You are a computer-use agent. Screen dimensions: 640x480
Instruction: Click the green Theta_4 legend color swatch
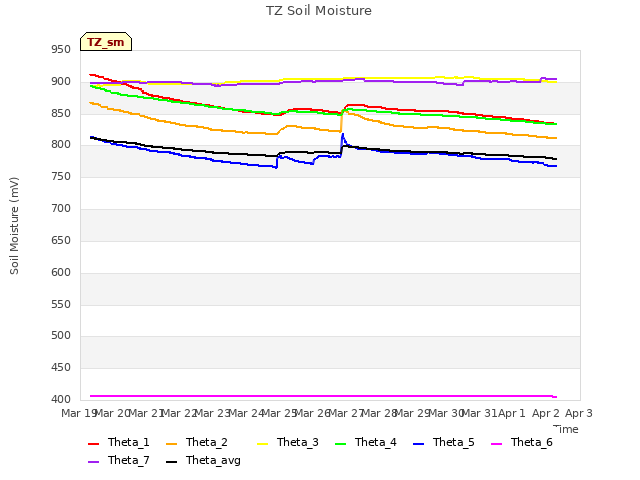tap(340, 444)
